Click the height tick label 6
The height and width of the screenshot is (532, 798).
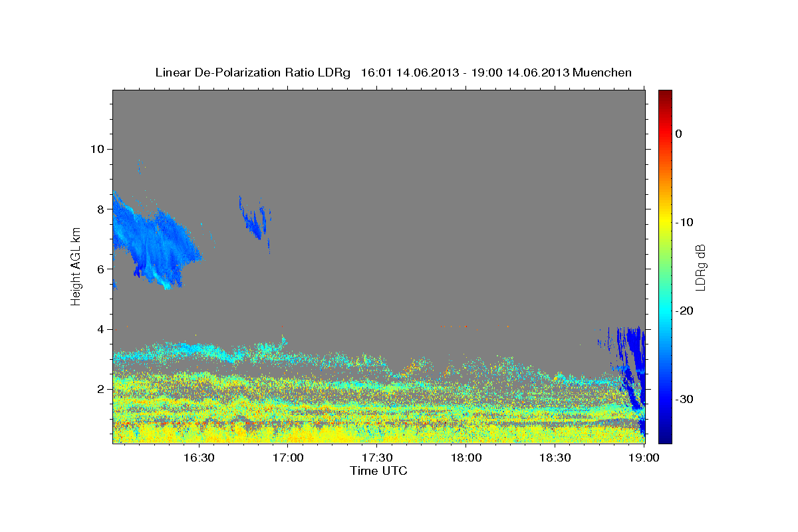[100, 269]
